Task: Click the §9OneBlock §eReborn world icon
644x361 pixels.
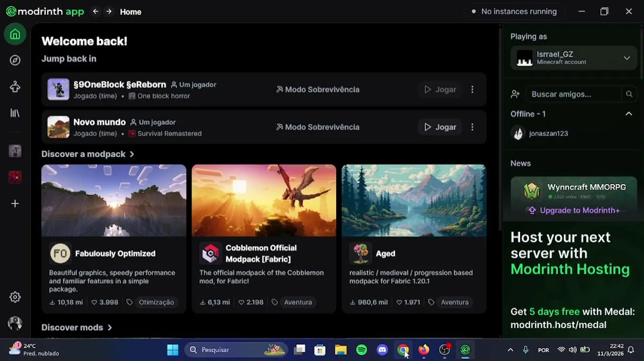Action: (x=58, y=89)
